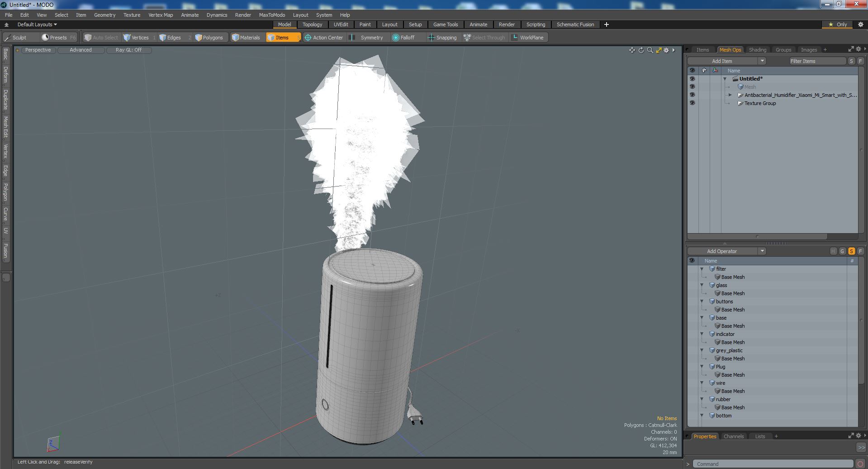Expand the Antibacterial_Humidifier tree item
The width and height of the screenshot is (868, 469).
pos(730,95)
